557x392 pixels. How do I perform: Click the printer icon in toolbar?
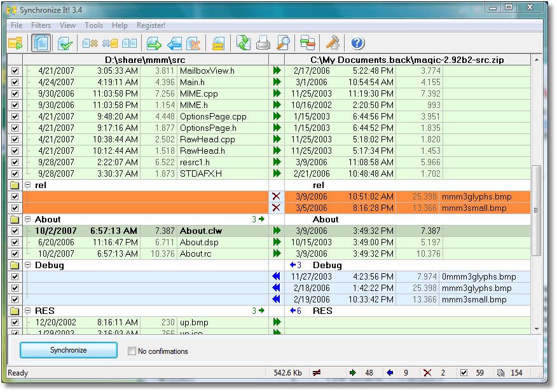pos(263,43)
